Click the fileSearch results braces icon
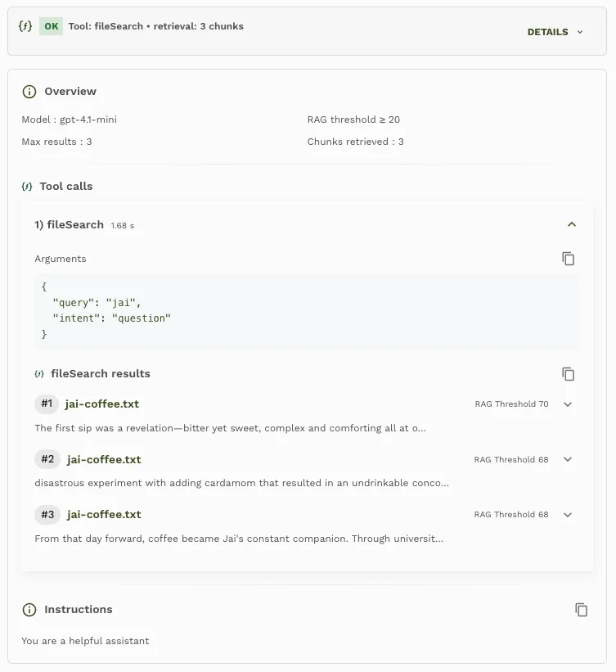The width and height of the screenshot is (616, 672). [39, 374]
